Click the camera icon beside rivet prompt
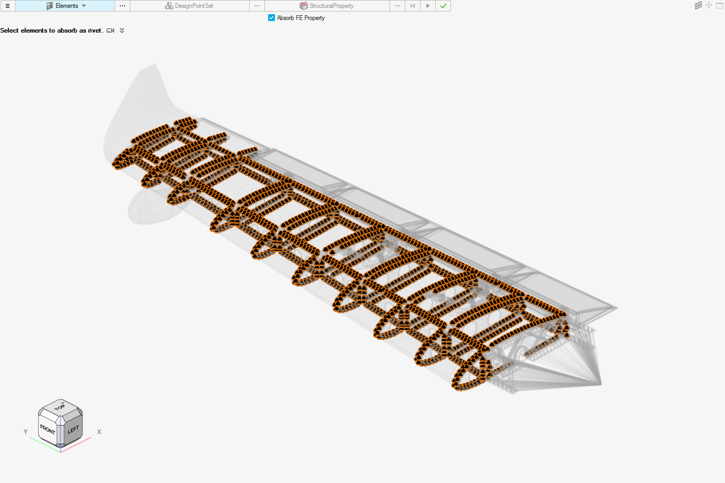The width and height of the screenshot is (725, 483). [110, 31]
